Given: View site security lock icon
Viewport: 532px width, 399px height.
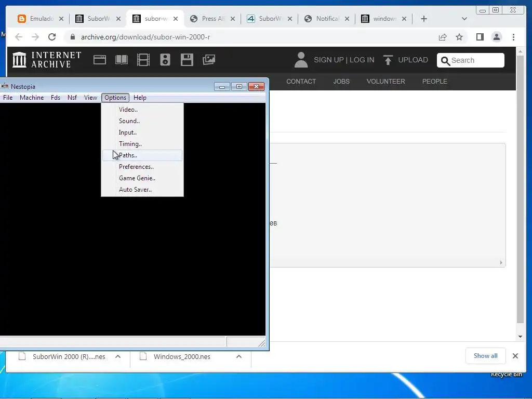Looking at the screenshot, I should coord(72,37).
